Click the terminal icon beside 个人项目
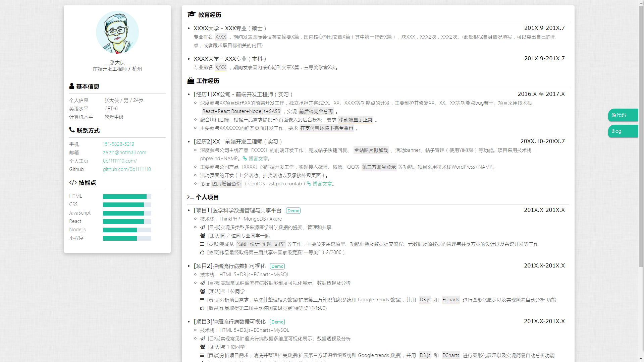Viewport: 644px width, 362px height. pos(190,197)
